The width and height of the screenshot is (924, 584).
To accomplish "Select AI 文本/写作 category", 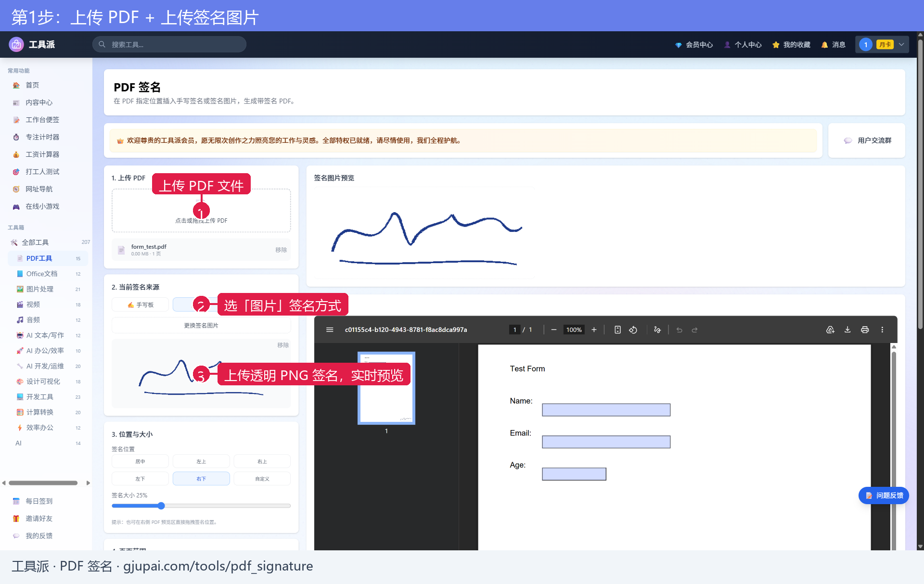I will click(48, 335).
